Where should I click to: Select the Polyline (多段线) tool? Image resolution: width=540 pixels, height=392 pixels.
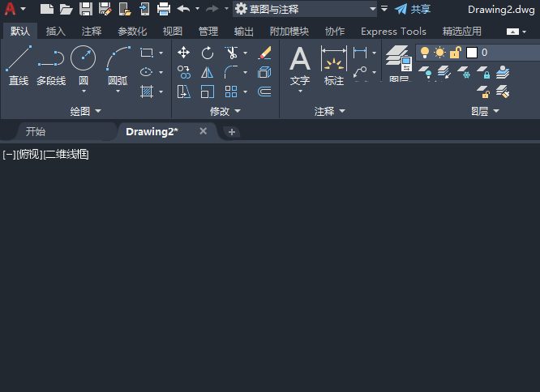click(x=51, y=66)
